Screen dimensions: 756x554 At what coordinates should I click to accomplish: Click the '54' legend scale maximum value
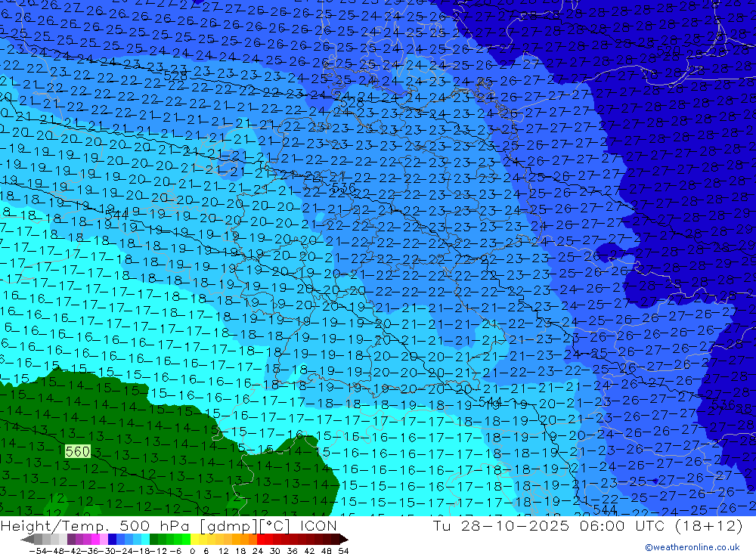point(343,551)
